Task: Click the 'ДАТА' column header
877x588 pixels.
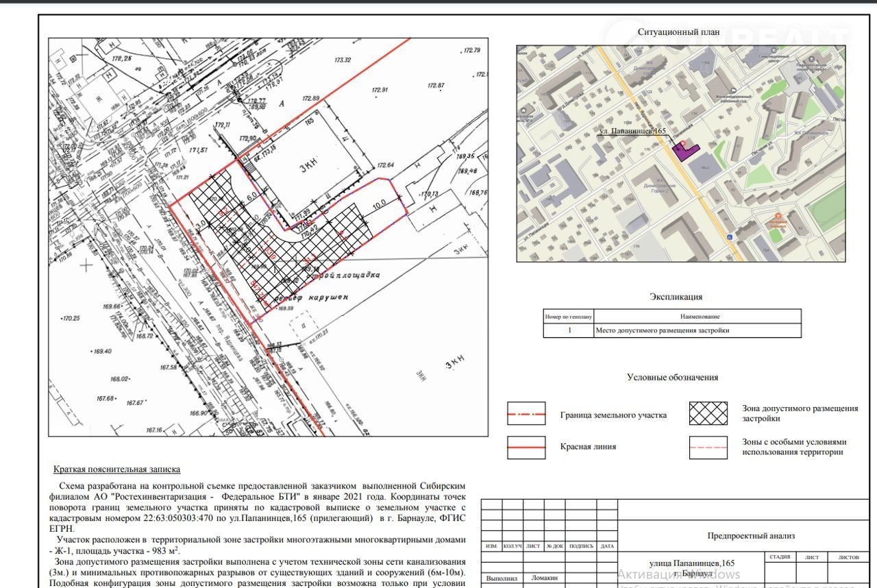Action: click(x=607, y=546)
